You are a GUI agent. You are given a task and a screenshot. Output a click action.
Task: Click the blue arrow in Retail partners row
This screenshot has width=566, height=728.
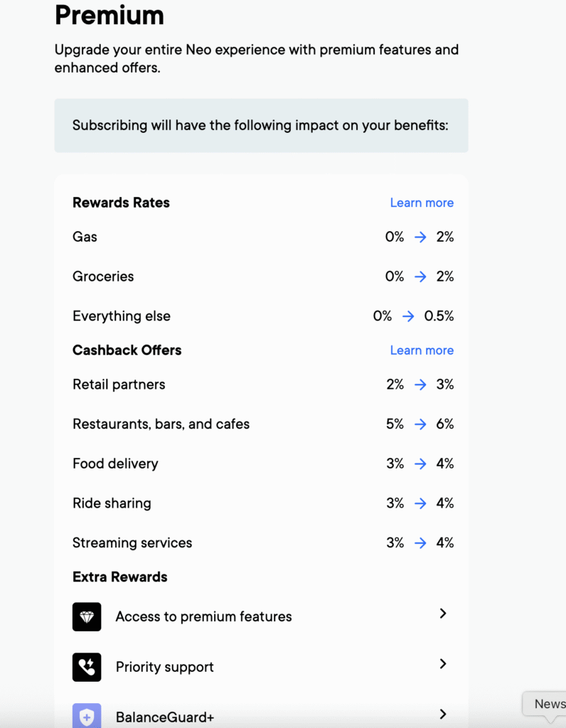pos(420,385)
